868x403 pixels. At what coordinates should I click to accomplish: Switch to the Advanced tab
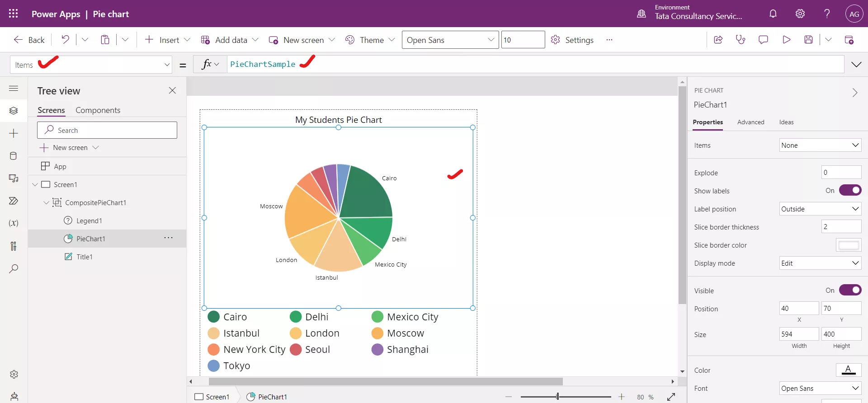750,122
